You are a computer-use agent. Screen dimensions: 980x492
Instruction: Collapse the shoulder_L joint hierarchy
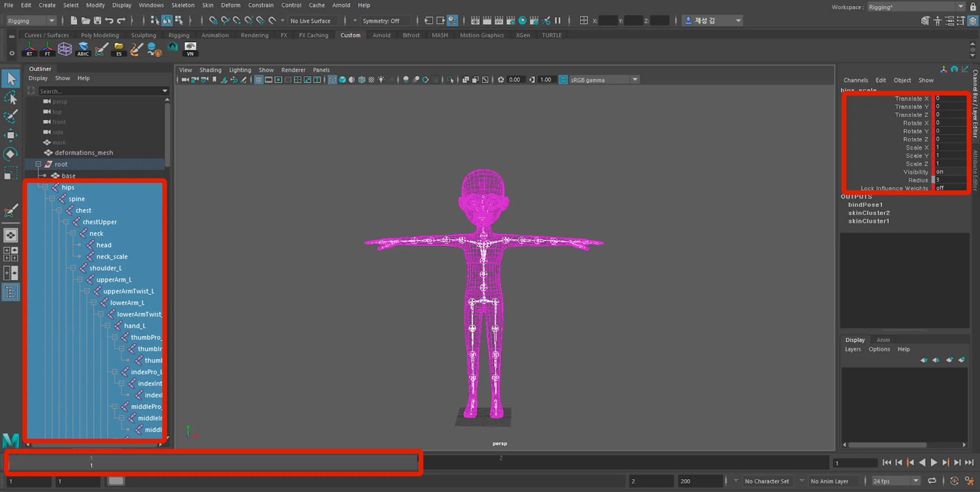(x=73, y=268)
